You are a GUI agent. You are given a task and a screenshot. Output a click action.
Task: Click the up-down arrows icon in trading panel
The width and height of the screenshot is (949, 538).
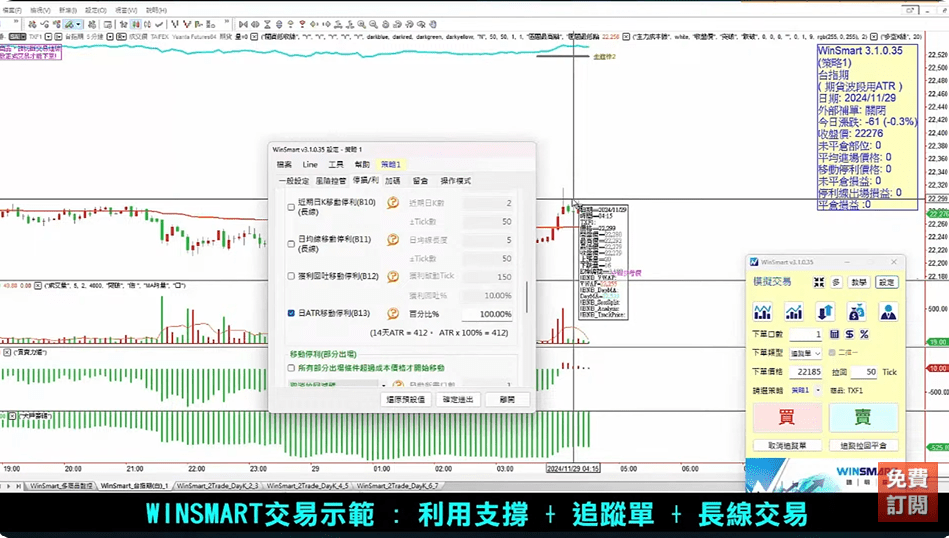pos(825,312)
